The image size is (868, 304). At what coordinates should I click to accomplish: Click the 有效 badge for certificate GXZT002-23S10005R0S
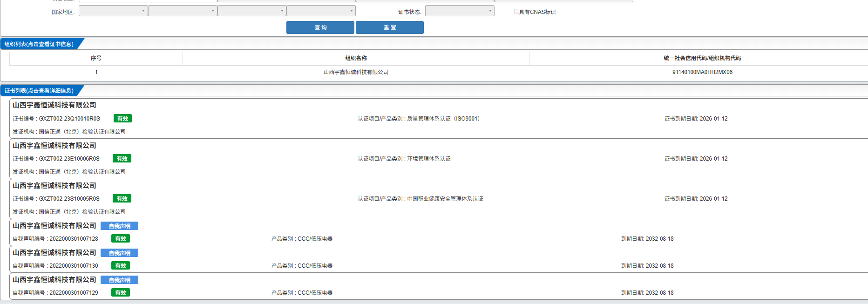[122, 199]
